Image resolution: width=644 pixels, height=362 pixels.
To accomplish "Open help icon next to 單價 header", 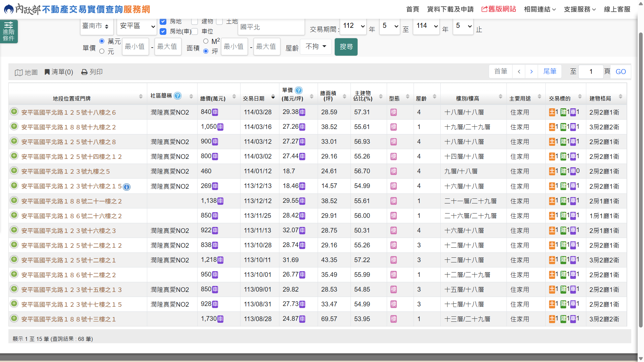I will pyautogui.click(x=299, y=90).
